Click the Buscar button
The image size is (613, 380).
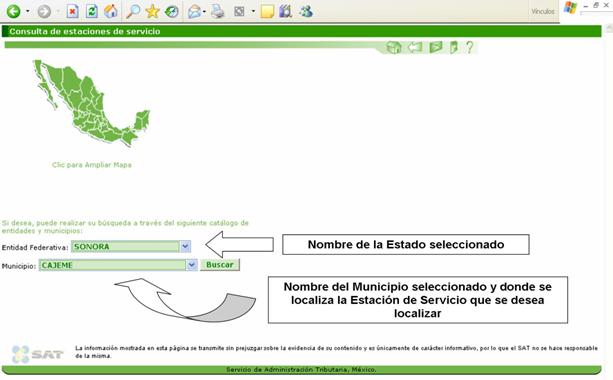tap(220, 265)
